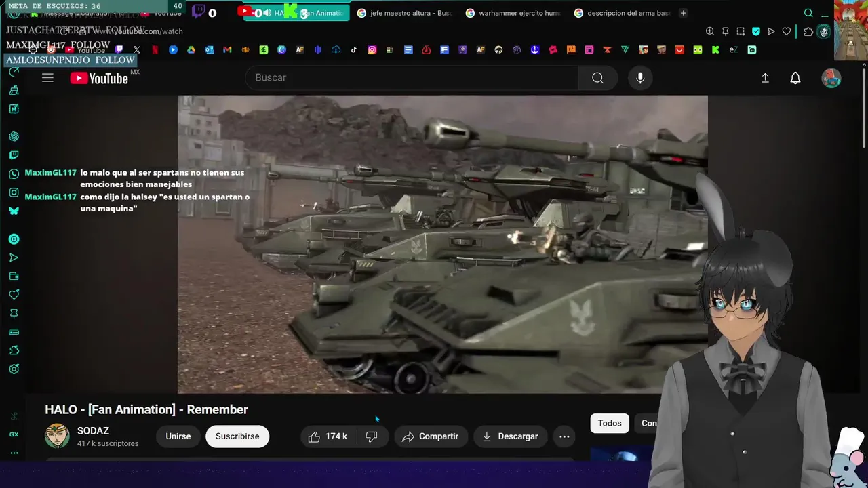Open Instagram bookmark in bookmarks bar
Viewport: 868px width, 488px height.
tap(372, 49)
